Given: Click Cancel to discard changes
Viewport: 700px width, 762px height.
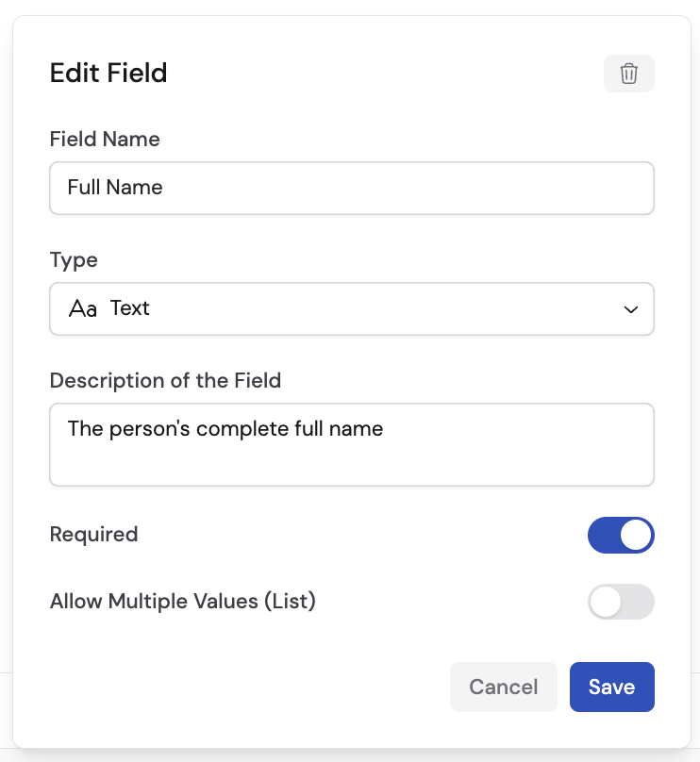Looking at the screenshot, I should (x=503, y=687).
